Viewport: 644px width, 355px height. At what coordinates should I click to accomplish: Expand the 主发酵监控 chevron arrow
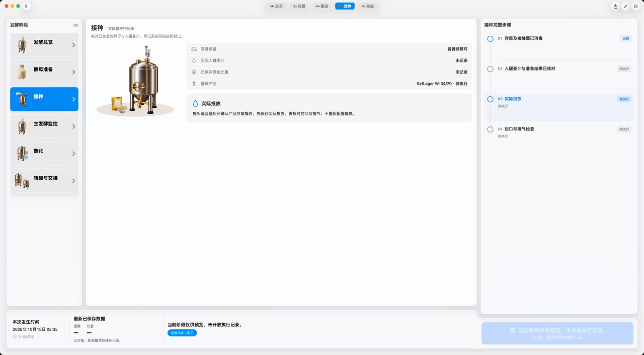click(x=73, y=126)
